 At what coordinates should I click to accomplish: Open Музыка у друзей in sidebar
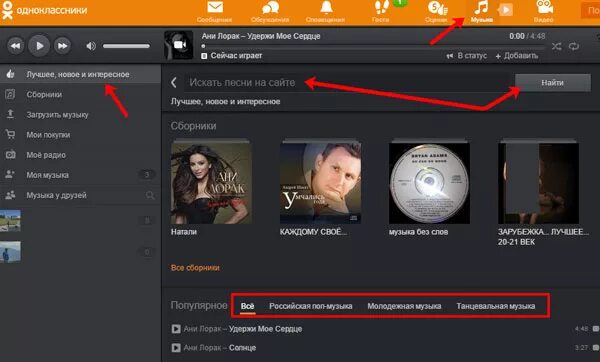(x=56, y=195)
